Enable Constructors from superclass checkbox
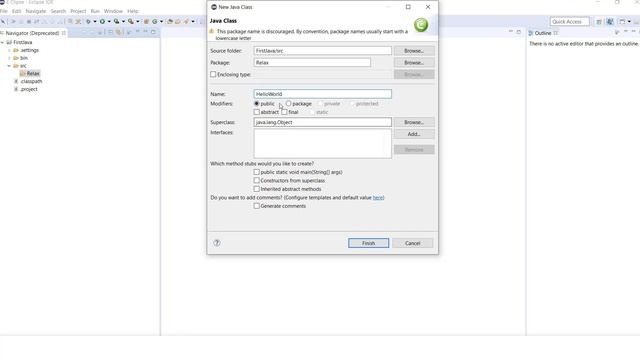The image size is (640, 360). [257, 180]
